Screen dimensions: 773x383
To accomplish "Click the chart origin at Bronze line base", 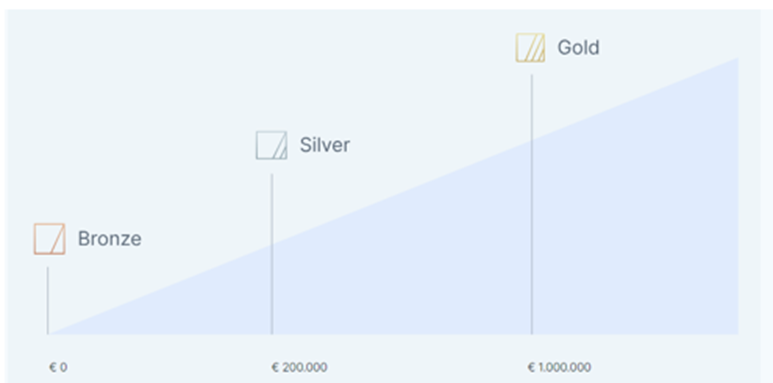I will (48, 334).
